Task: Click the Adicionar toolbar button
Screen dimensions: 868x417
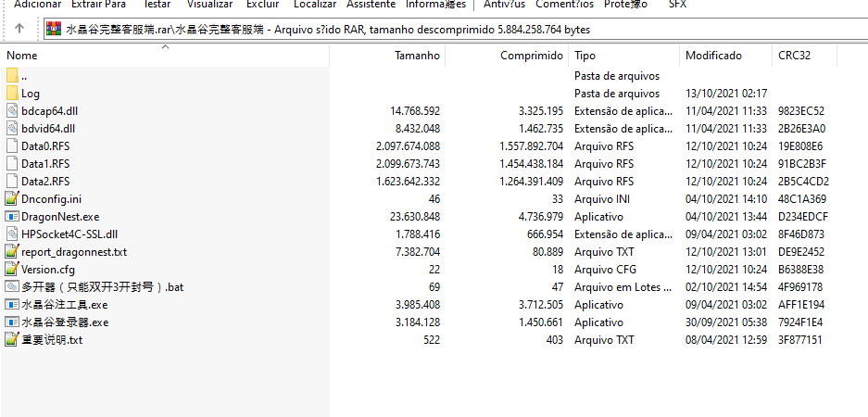Action: pyautogui.click(x=38, y=5)
